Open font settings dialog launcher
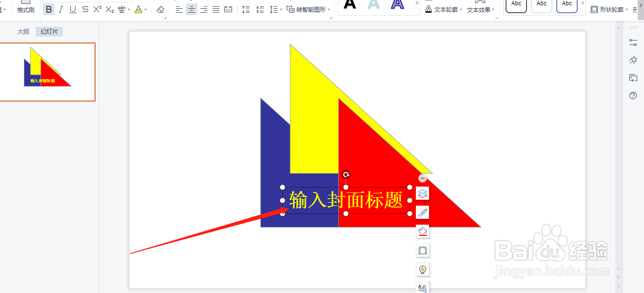Viewport: 644px width, 293px height. click(x=166, y=18)
